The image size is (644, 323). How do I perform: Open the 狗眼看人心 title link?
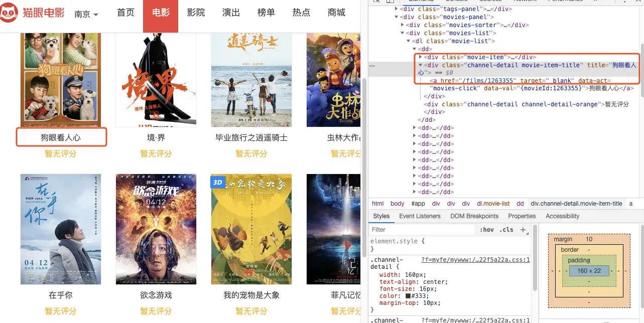pyautogui.click(x=61, y=137)
